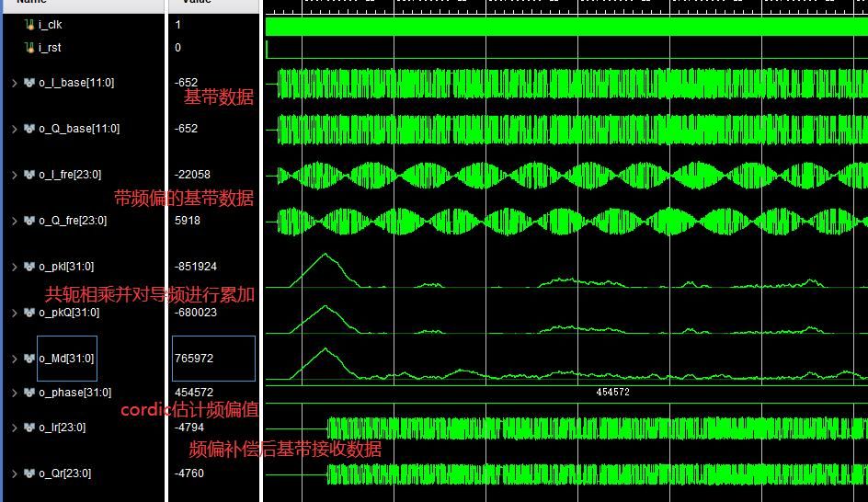Click the i_rst signal icon

click(x=29, y=48)
